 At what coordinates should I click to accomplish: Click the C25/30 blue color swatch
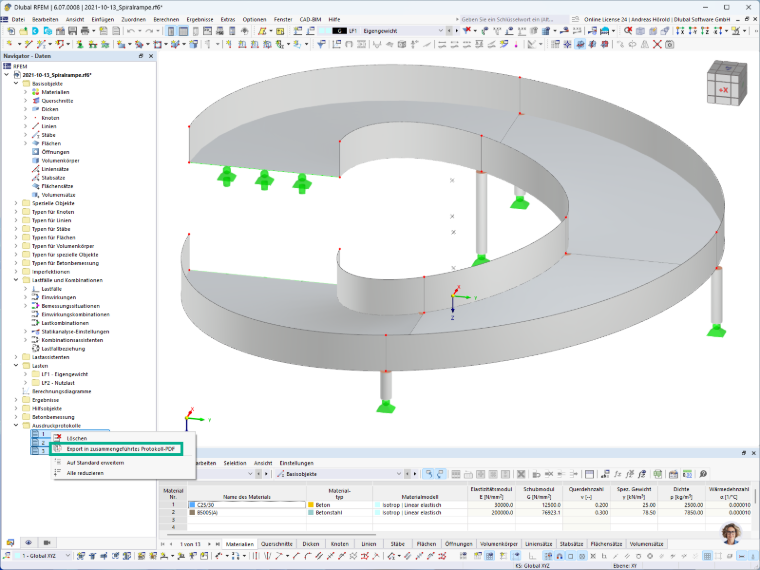(192, 505)
